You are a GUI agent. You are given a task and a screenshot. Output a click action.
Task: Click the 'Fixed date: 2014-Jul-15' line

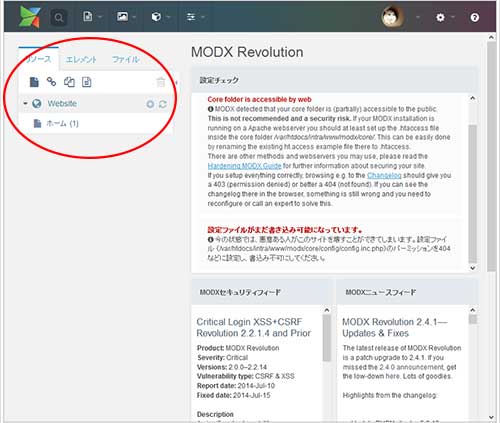[234, 395]
